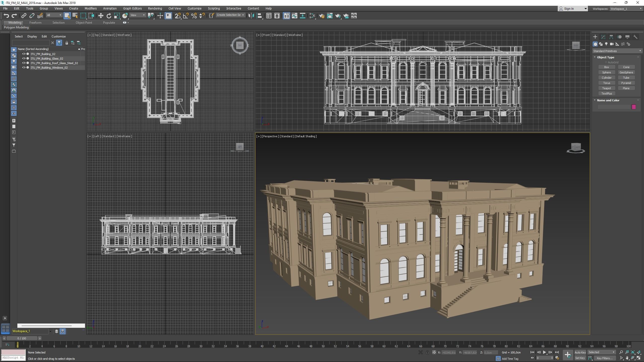
Task: Click the Scene Explorer horizontal scrollbar
Action: (x=51, y=326)
